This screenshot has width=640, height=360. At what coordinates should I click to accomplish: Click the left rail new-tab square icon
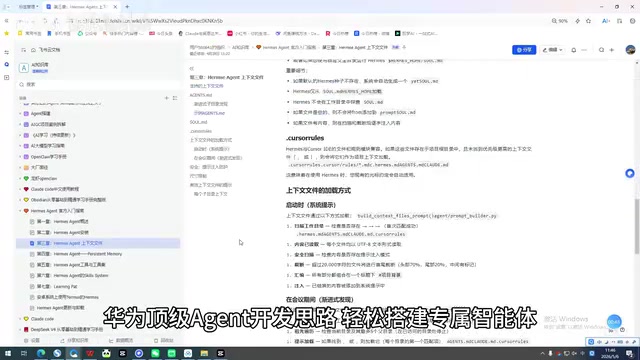pos(7,77)
